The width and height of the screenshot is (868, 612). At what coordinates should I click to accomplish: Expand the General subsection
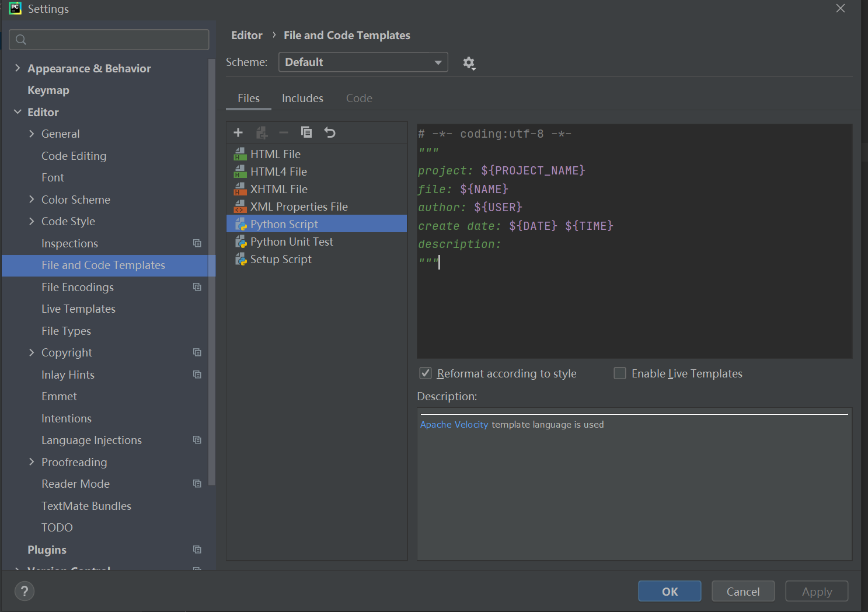point(32,134)
